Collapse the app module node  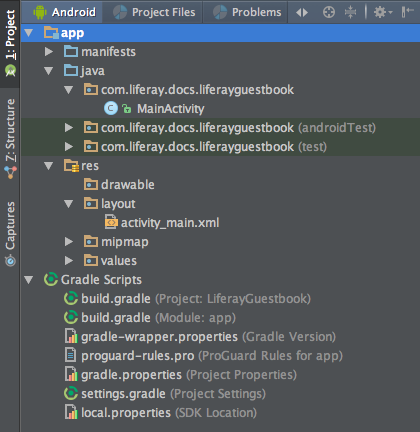click(x=29, y=33)
